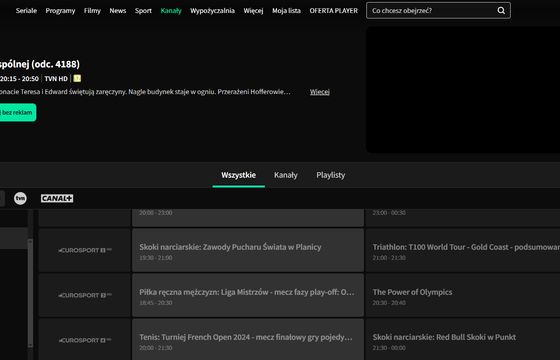The height and width of the screenshot is (360, 560).
Task: Open the Więcej navigation menu
Action: [x=254, y=11]
